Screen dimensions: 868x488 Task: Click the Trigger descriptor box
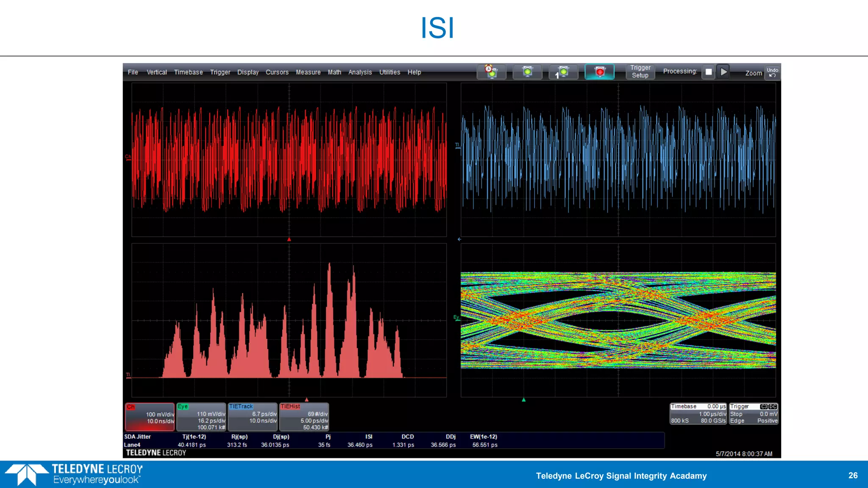[x=754, y=413]
